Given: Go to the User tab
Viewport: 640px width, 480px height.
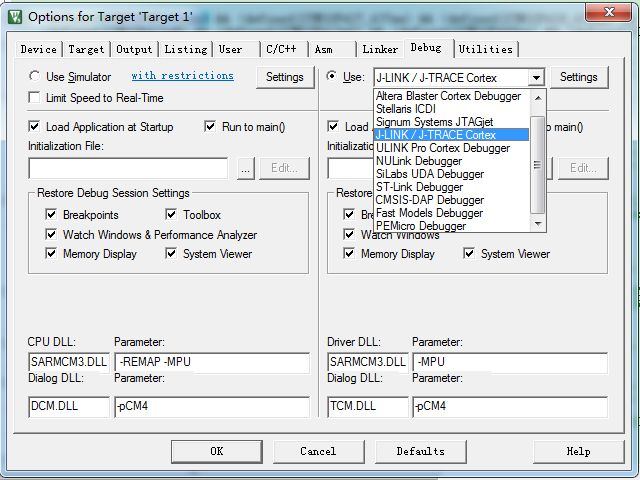Looking at the screenshot, I should (x=231, y=49).
